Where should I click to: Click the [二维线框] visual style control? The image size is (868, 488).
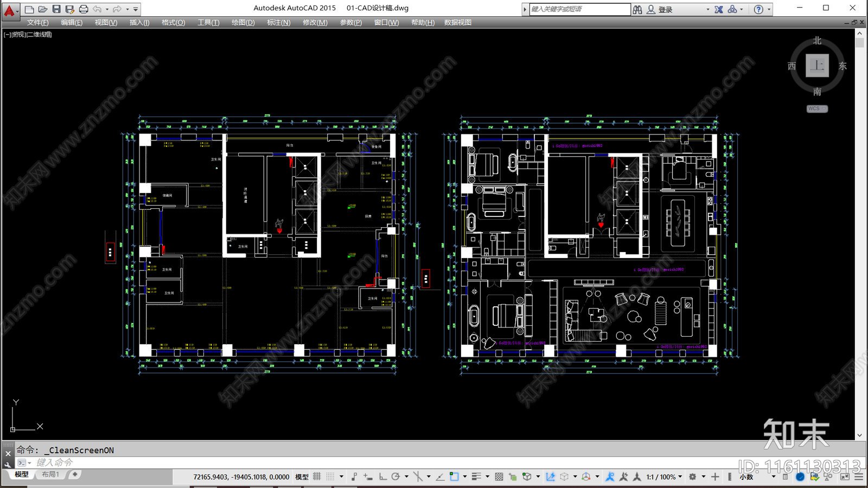[39, 34]
